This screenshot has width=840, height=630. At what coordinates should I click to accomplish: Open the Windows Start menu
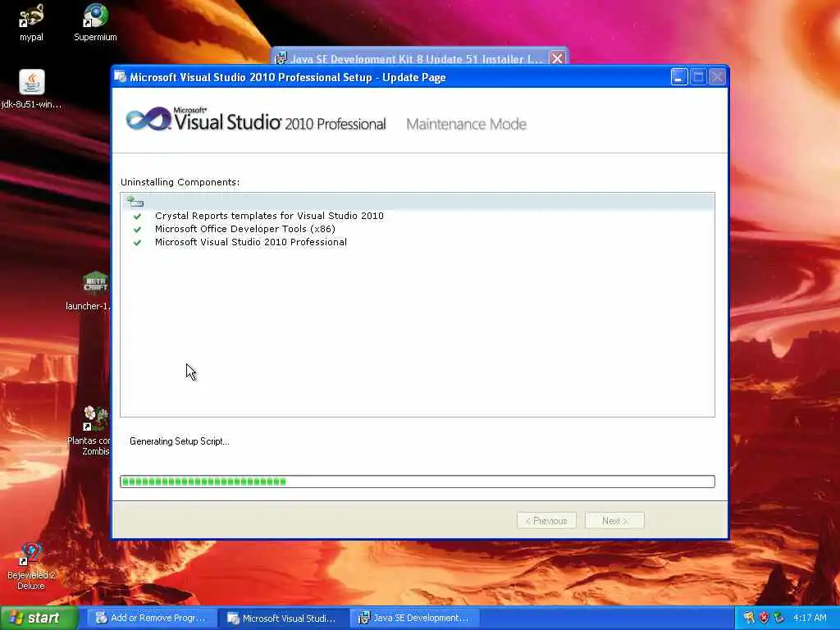(x=39, y=618)
